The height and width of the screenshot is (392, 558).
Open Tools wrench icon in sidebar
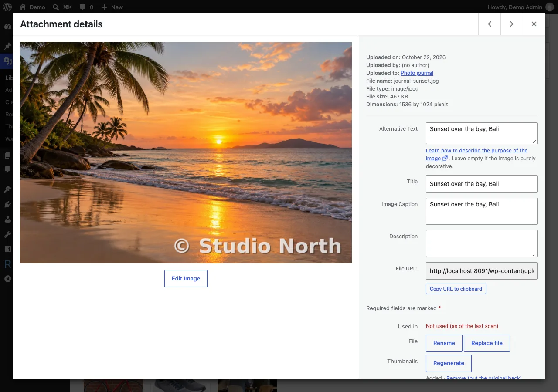tap(7, 234)
